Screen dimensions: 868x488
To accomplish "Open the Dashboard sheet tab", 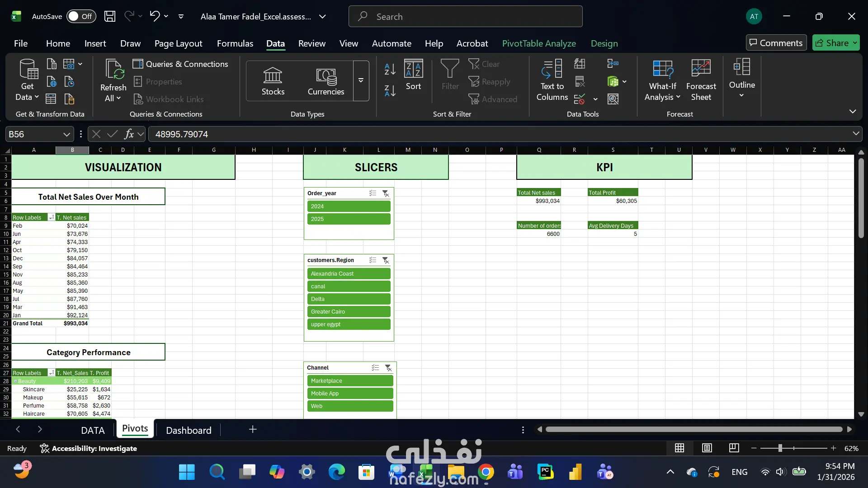I will (189, 430).
